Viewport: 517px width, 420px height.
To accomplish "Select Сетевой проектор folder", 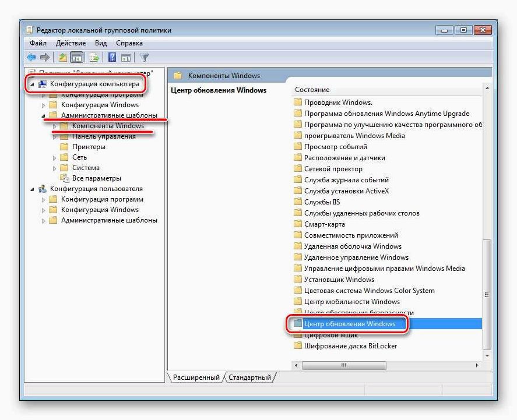I will pos(333,169).
